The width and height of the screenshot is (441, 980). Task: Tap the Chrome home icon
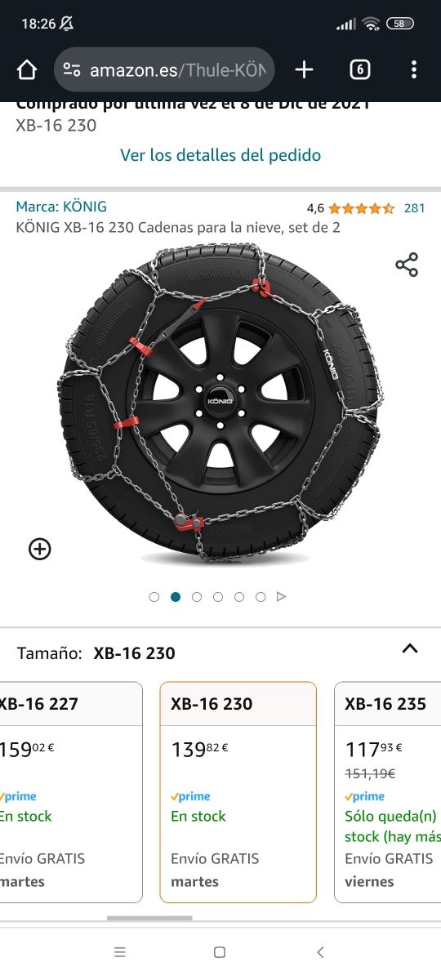27,69
